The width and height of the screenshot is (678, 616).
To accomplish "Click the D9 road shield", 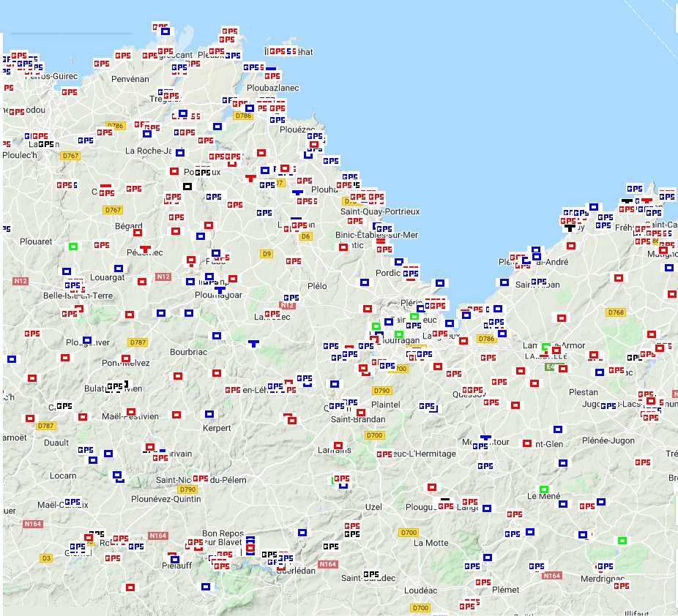I will pos(267,254).
